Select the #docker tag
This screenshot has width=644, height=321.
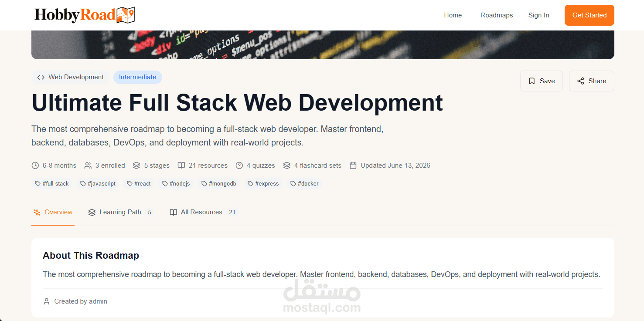click(305, 184)
